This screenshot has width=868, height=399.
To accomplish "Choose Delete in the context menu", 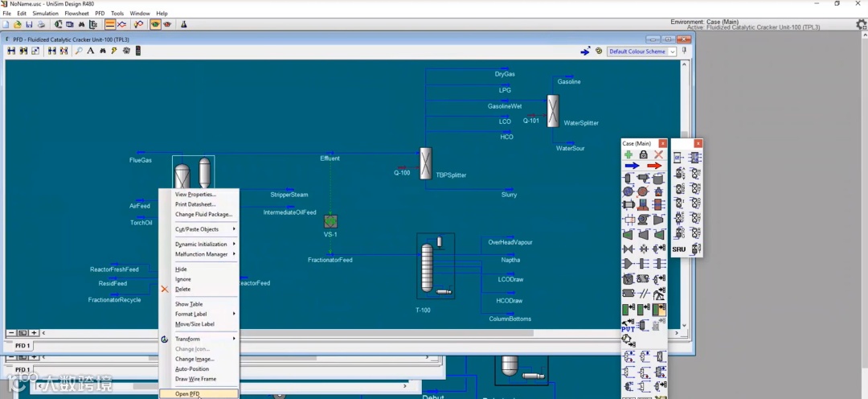I will click(199, 290).
